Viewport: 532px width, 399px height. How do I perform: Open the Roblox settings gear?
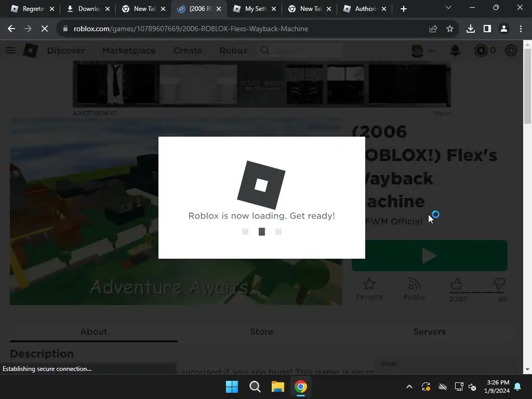pos(511,50)
